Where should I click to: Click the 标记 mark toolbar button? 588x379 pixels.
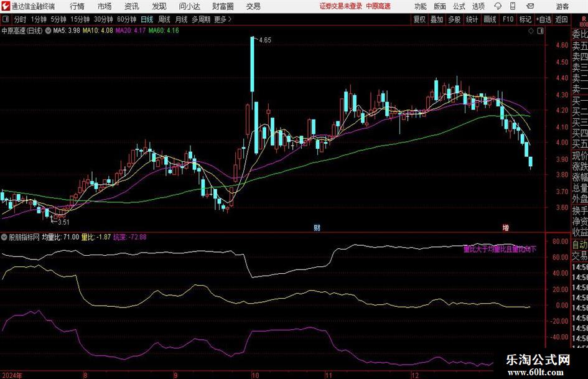(525, 19)
